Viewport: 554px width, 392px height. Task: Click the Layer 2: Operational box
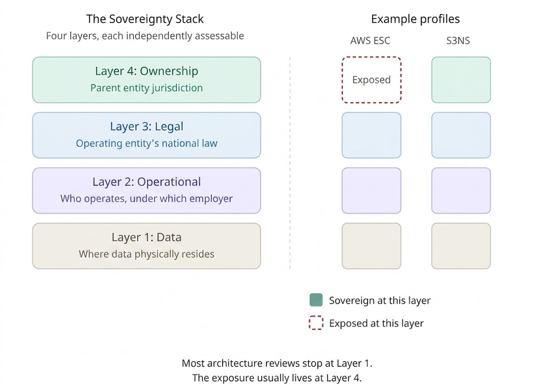pos(147,190)
